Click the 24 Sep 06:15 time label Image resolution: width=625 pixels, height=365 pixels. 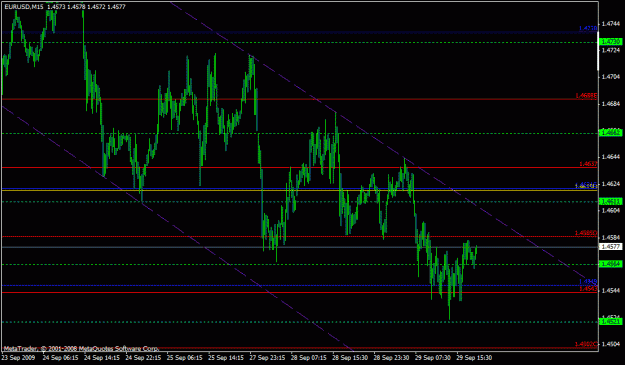click(60, 358)
